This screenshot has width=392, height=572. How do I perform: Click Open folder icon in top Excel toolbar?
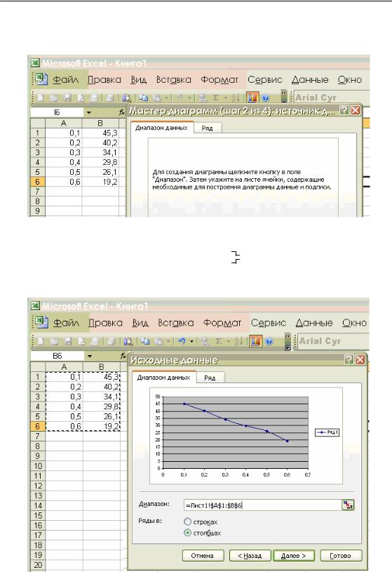coord(54,98)
